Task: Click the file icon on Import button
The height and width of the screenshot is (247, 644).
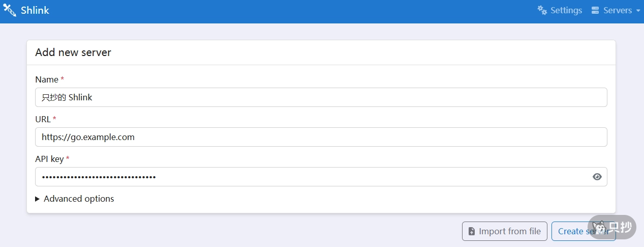Action: tap(472, 231)
